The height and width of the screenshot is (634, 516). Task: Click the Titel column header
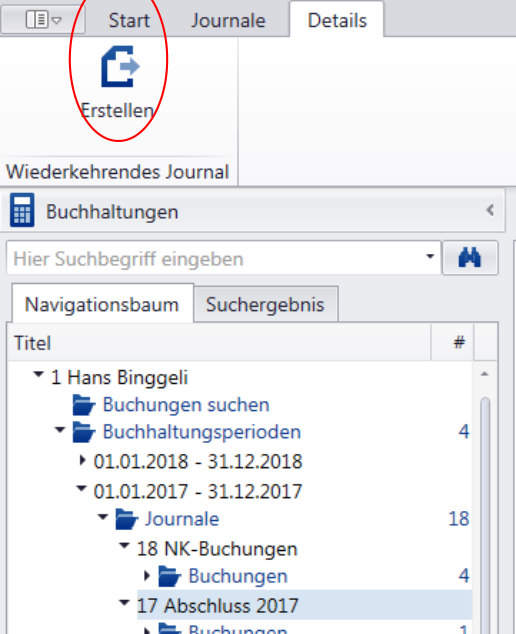219,342
